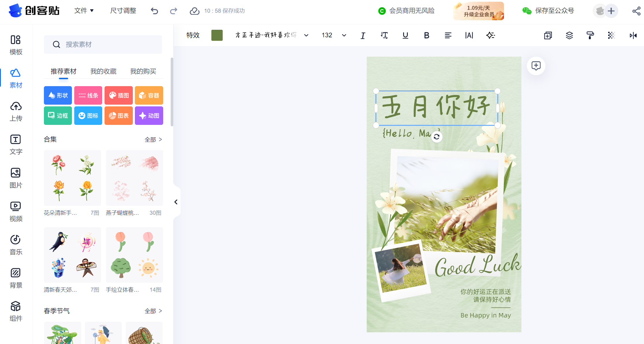This screenshot has height=344, width=644.
Task: Open the 燕子蝴蝶桃 collection thumbnail
Action: [135, 178]
